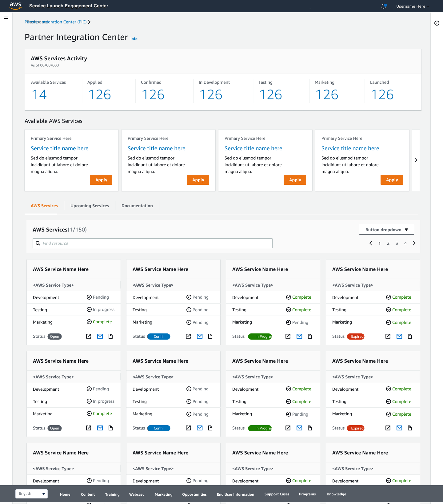Viewport: 443px width, 504px height.
Task: Open Home in the footer menu
Action: tap(65, 494)
